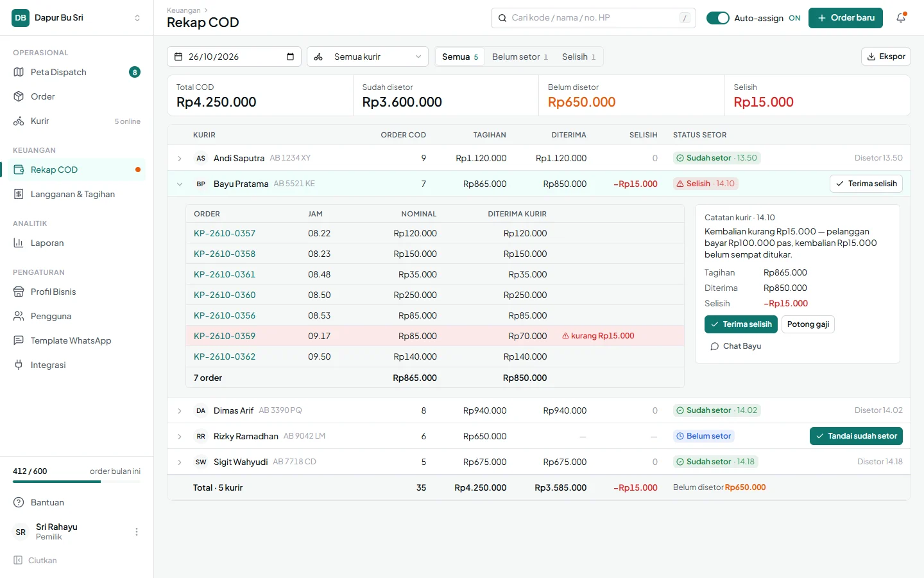The image size is (924, 578).
Task: Click the Kurir motorbike icon
Action: click(x=19, y=121)
